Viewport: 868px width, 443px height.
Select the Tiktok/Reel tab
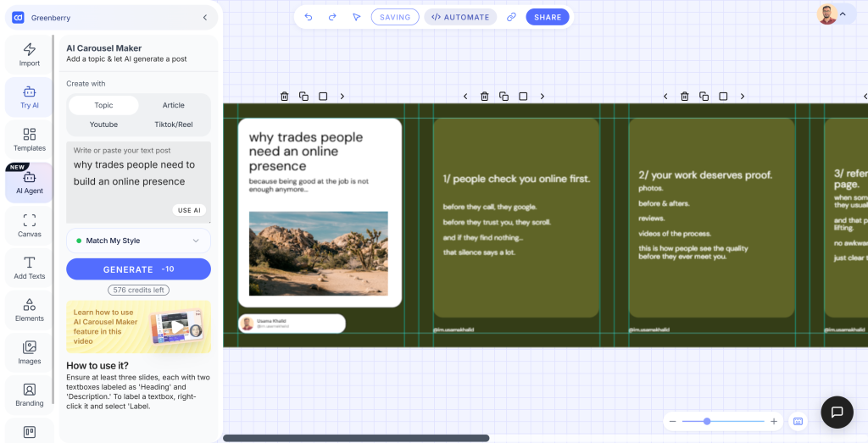[x=173, y=125]
